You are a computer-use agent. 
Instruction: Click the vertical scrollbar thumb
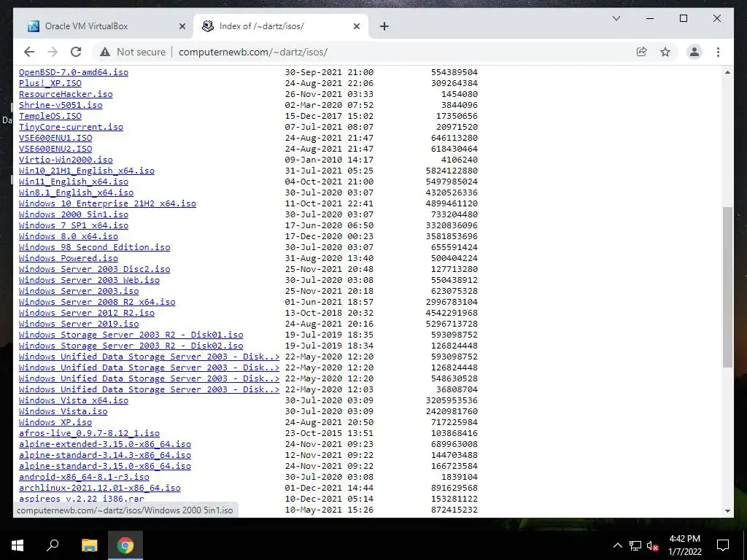727,287
